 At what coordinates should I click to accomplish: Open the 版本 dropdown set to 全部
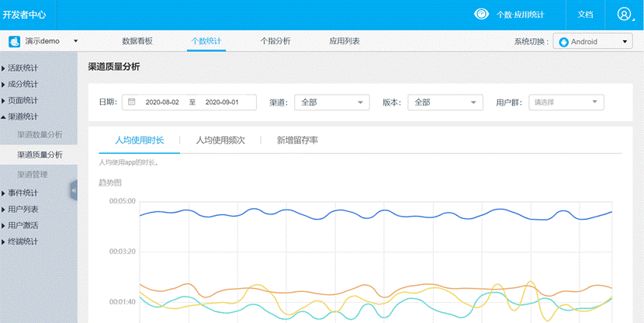(445, 102)
